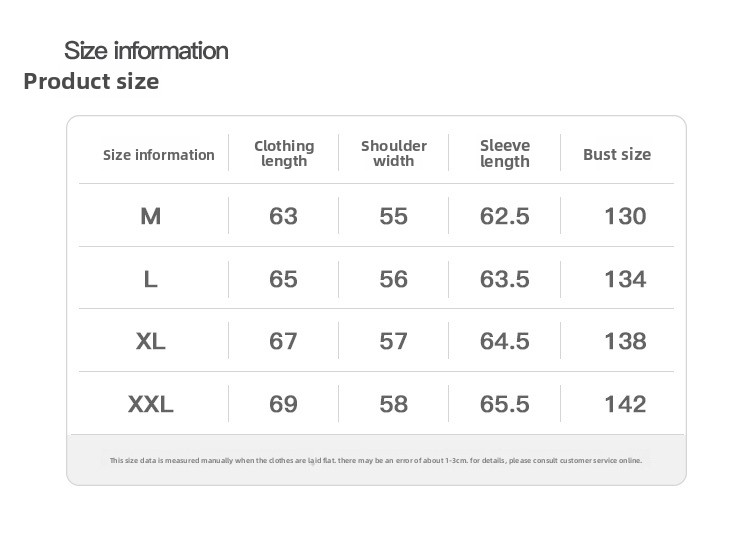Click bust size value 142
750x546 pixels.
[625, 404]
